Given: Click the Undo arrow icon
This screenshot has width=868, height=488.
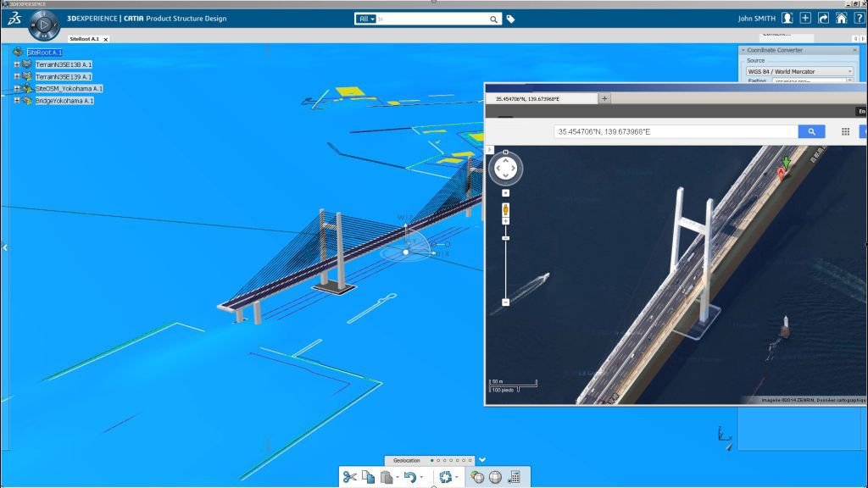Looking at the screenshot, I should (409, 477).
